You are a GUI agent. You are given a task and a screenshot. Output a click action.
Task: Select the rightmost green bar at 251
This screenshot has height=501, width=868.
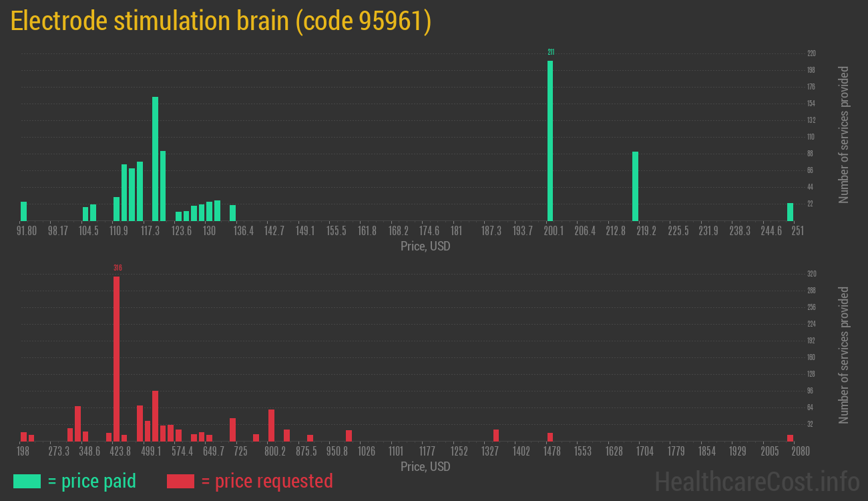coord(791,210)
